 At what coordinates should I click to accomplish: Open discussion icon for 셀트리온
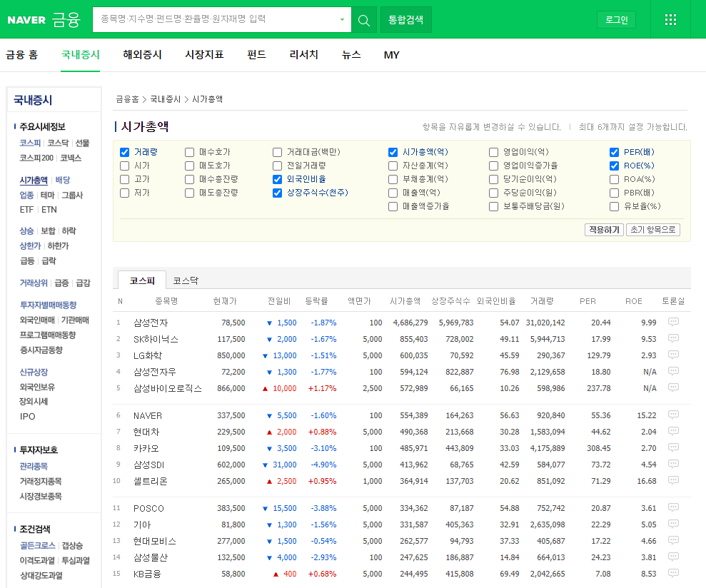(673, 480)
